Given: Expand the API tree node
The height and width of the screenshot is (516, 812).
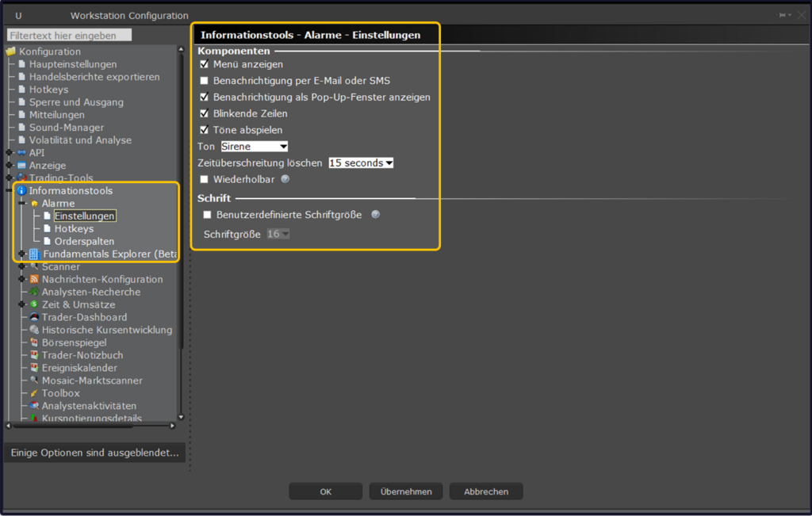Looking at the screenshot, I should (10, 153).
